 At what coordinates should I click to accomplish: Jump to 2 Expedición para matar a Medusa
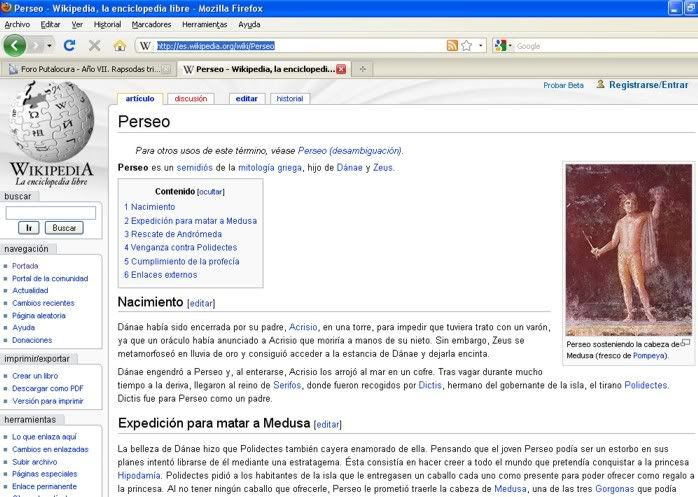click(191, 221)
